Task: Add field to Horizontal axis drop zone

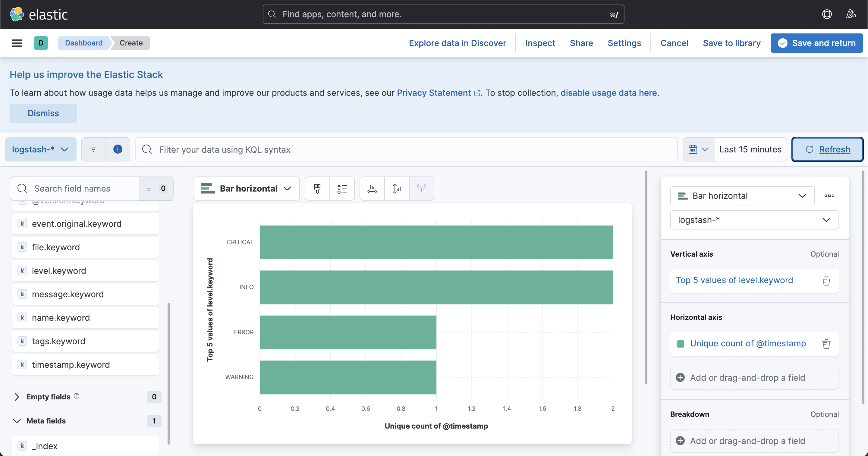Action: (754, 377)
